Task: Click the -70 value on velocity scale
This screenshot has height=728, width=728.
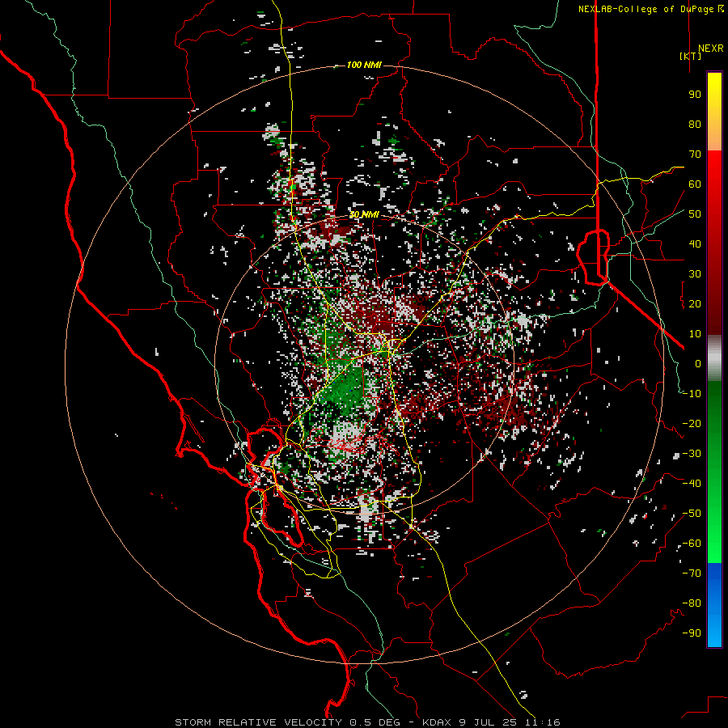Action: 692,574
